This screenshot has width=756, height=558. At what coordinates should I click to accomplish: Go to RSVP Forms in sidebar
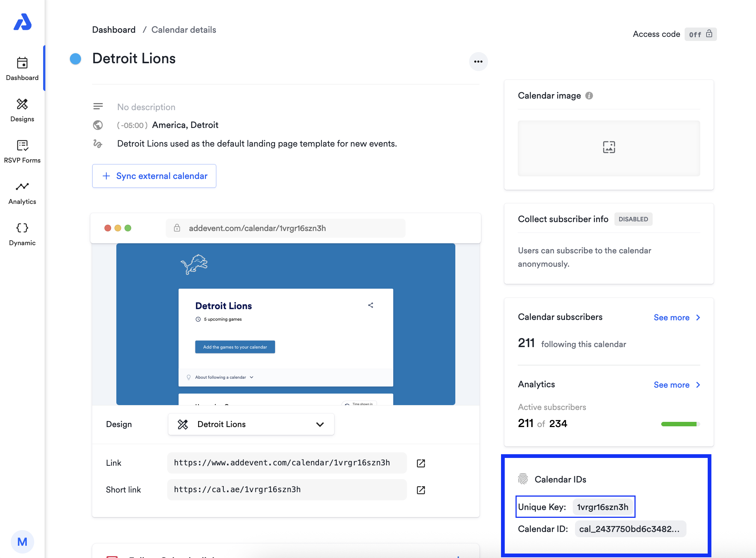22,151
